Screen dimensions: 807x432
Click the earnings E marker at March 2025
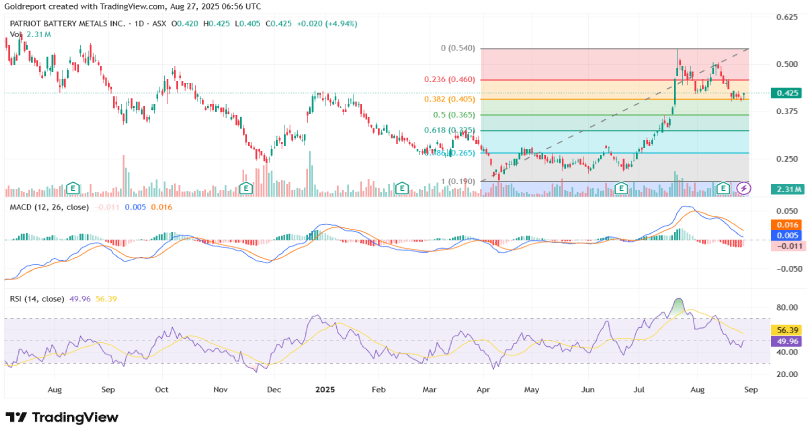click(402, 187)
